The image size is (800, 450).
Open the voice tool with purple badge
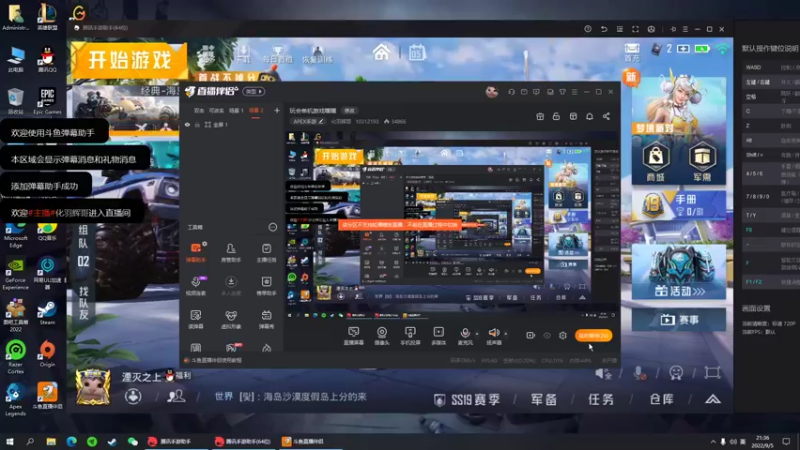[196, 286]
